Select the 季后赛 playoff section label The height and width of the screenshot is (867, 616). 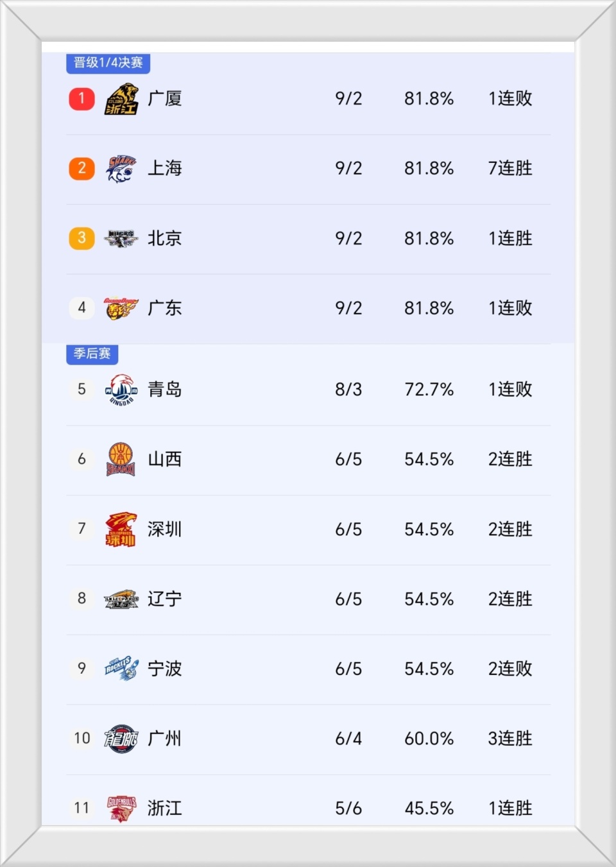(92, 354)
